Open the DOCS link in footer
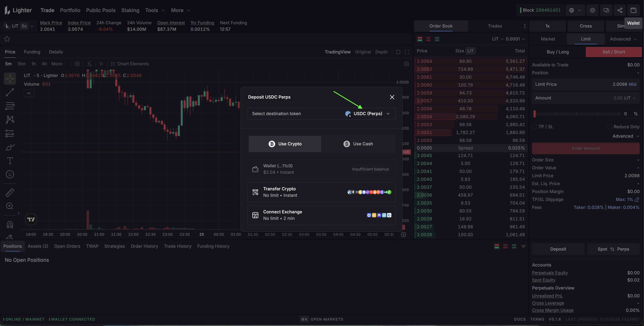 [520, 319]
